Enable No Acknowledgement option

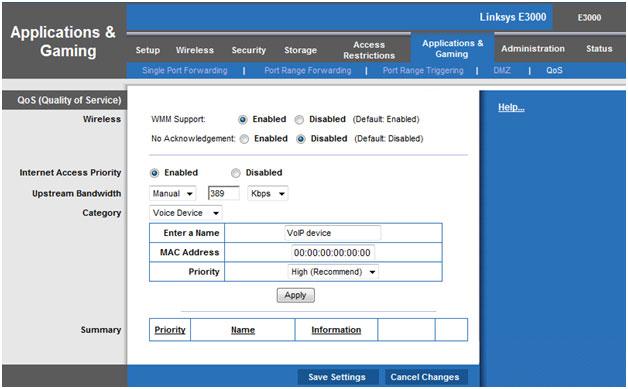coord(244,139)
